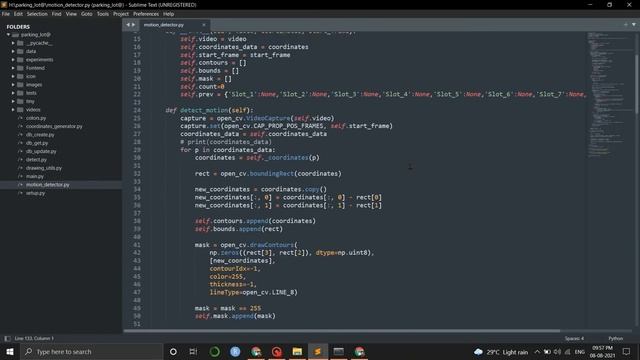Expand the Frontend folder arrow
This screenshot has height=360, width=640.
pyautogui.click(x=13, y=68)
